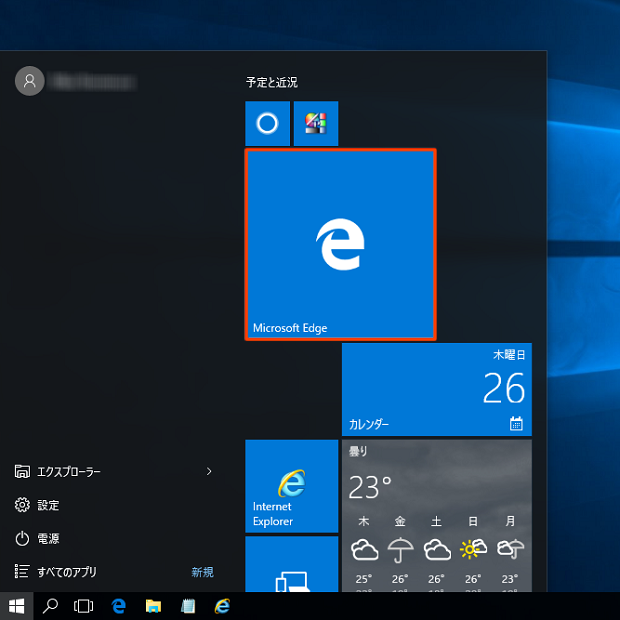Launch Internet Explorer from the taskbar
The width and height of the screenshot is (620, 620).
click(222, 606)
